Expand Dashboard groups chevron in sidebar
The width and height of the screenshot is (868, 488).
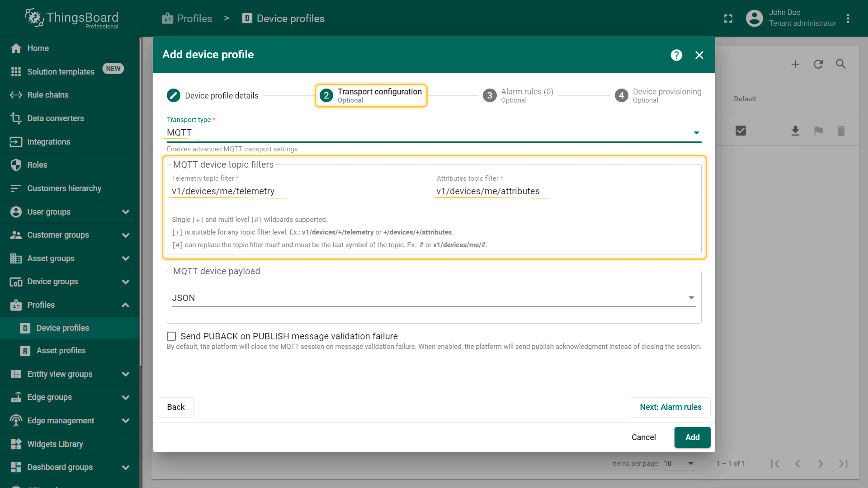tap(126, 467)
